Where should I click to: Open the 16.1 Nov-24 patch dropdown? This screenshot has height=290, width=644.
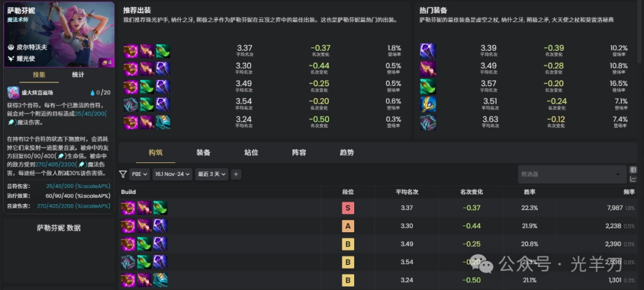[x=172, y=174]
